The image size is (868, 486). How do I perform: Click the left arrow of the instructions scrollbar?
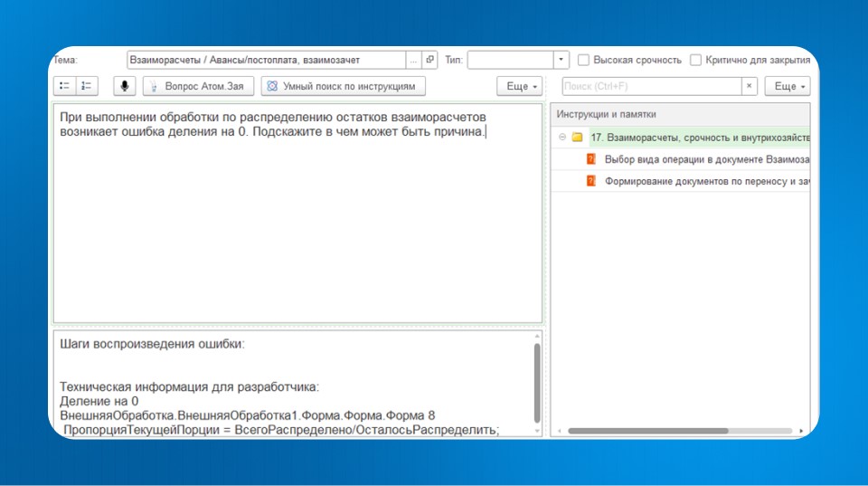tap(559, 431)
